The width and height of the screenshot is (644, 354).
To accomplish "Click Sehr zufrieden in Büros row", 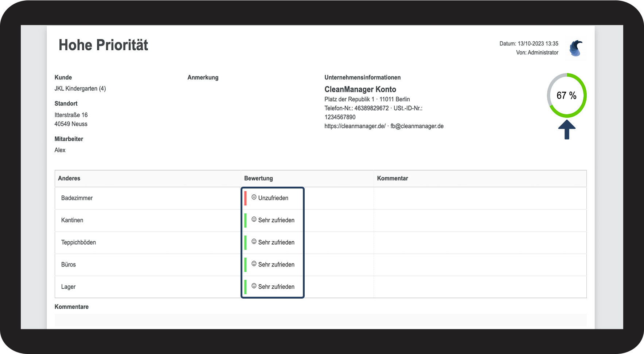I will click(276, 265).
